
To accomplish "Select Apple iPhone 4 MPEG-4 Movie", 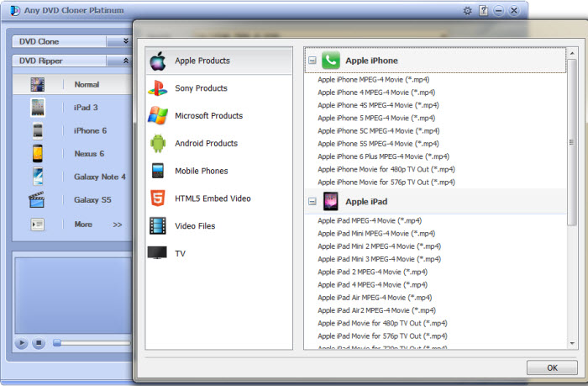I will (376, 93).
